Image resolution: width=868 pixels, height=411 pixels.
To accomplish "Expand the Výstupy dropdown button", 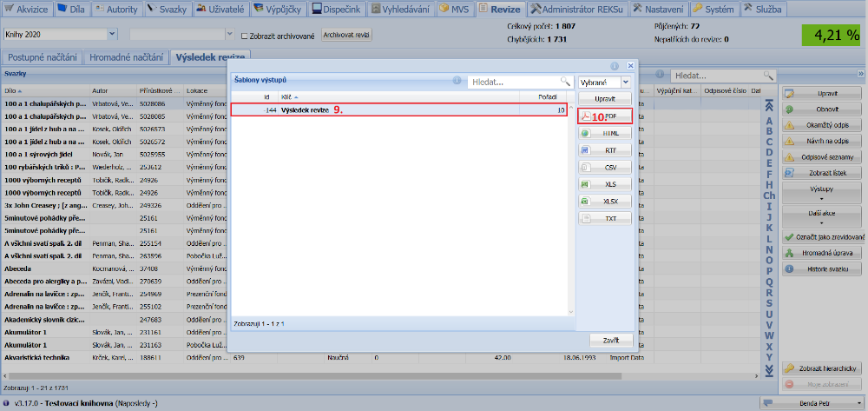I will (x=821, y=191).
